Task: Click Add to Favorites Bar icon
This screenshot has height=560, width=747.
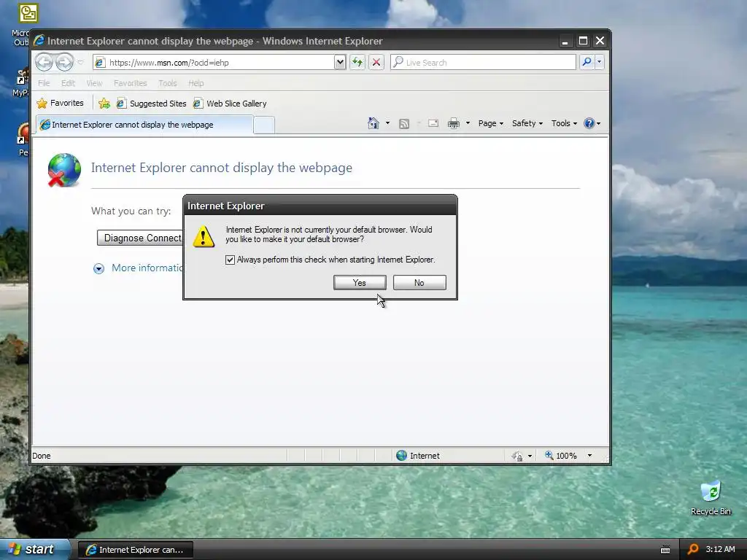Action: tap(104, 103)
